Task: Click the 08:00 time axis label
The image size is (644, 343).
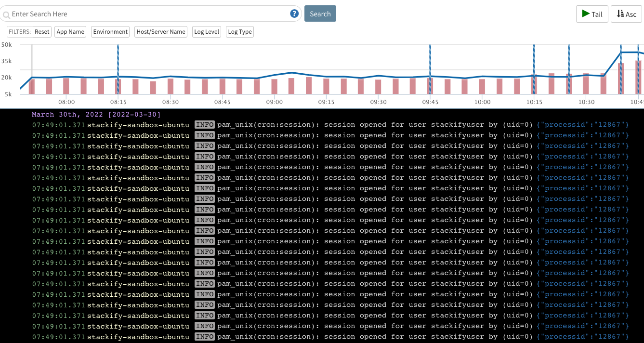Action: (66, 102)
